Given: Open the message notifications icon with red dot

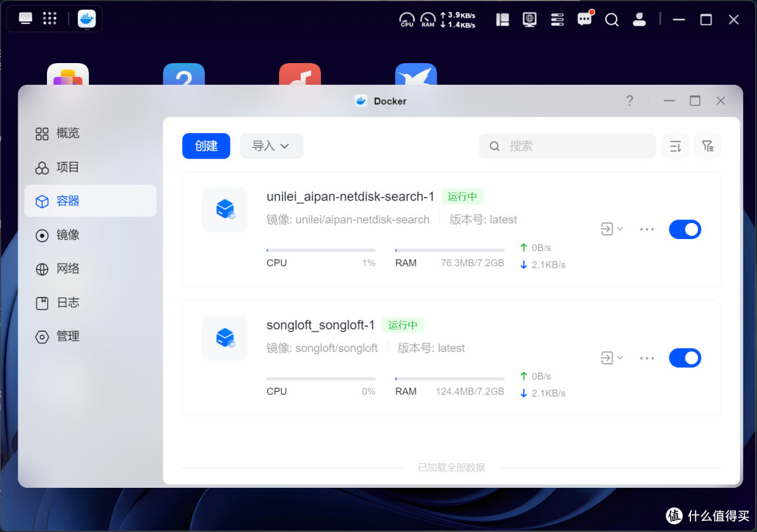Looking at the screenshot, I should point(585,19).
